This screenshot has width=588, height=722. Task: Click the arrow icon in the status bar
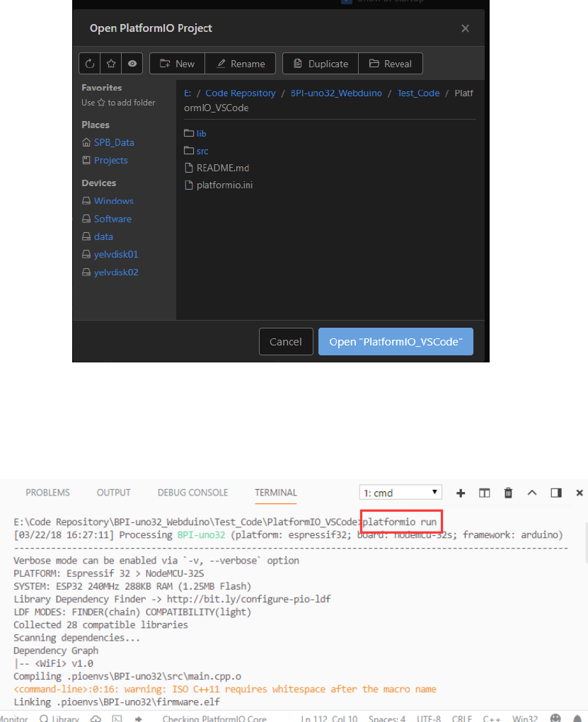click(138, 718)
